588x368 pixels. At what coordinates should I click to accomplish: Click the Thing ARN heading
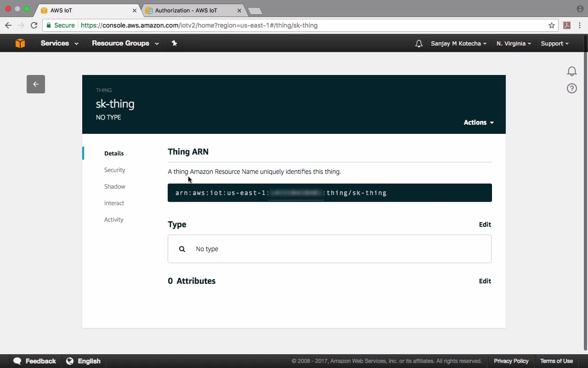[188, 152]
